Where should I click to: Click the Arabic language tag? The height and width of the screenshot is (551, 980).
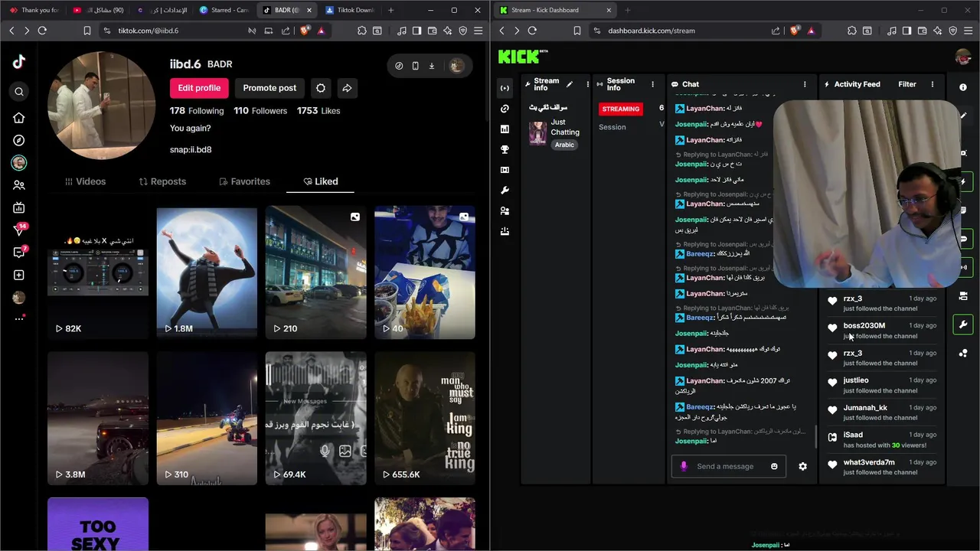tap(564, 145)
